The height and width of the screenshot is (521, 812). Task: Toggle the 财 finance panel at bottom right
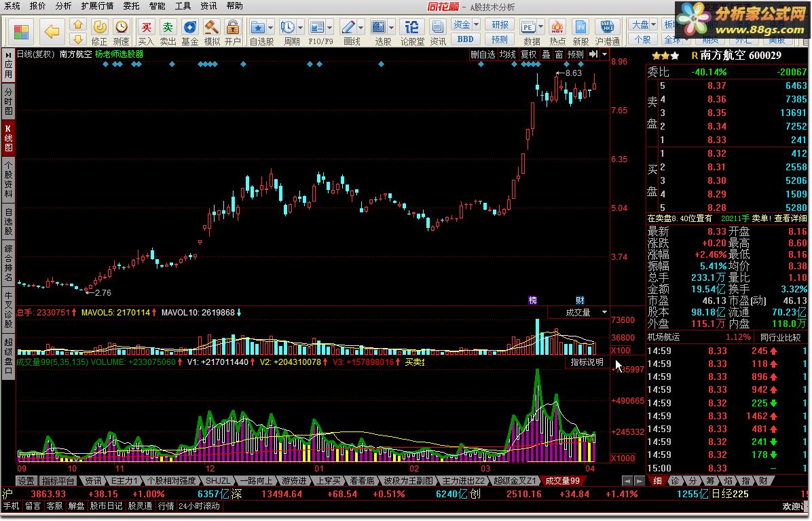[763, 481]
